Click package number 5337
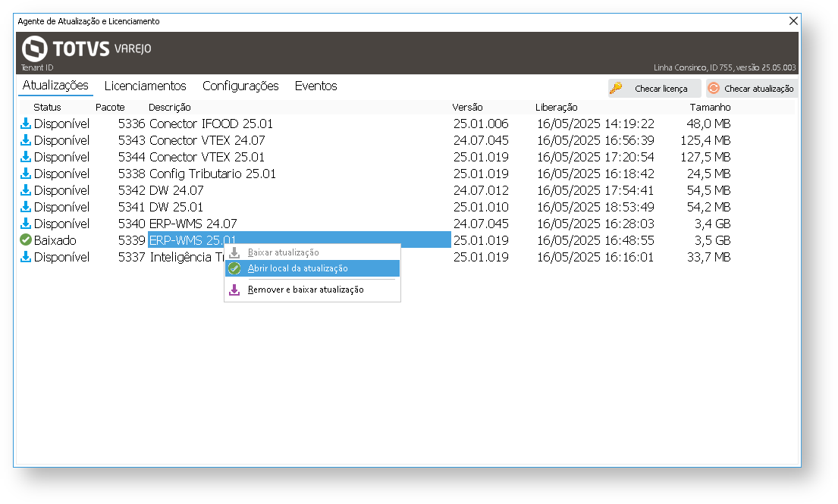 pyautogui.click(x=131, y=257)
